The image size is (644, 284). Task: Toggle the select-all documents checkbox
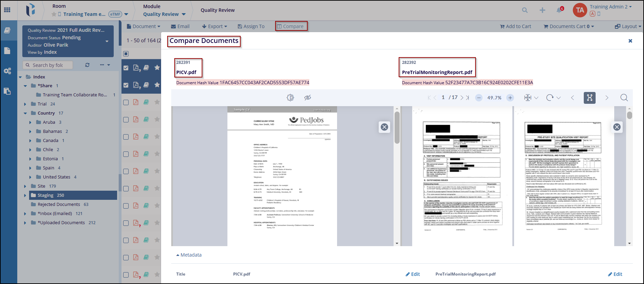pos(126,54)
